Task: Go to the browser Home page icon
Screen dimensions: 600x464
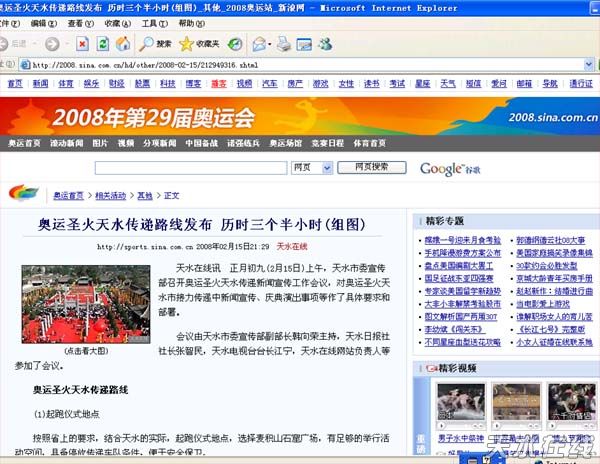Action: pos(122,44)
